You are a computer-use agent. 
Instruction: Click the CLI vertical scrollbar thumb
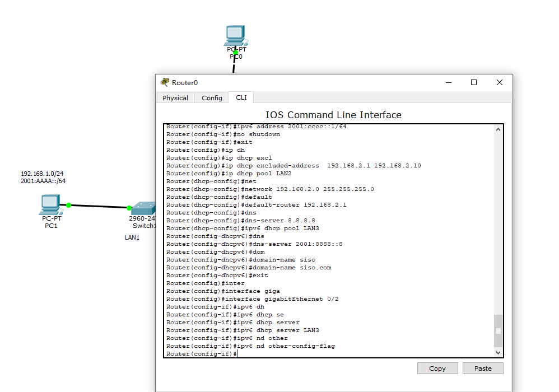point(498,331)
